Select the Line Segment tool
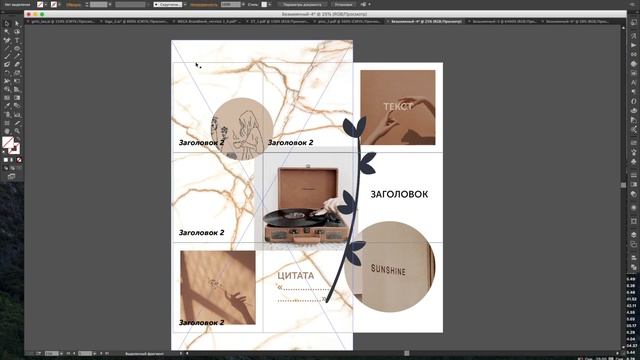Viewport: 640px width, 360px height. coord(7,49)
